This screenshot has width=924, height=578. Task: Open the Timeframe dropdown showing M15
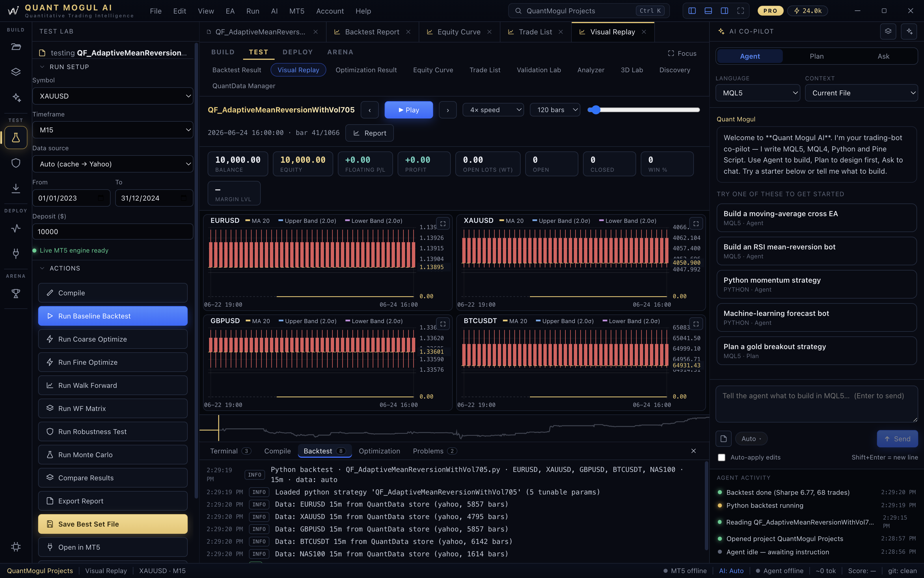113,130
